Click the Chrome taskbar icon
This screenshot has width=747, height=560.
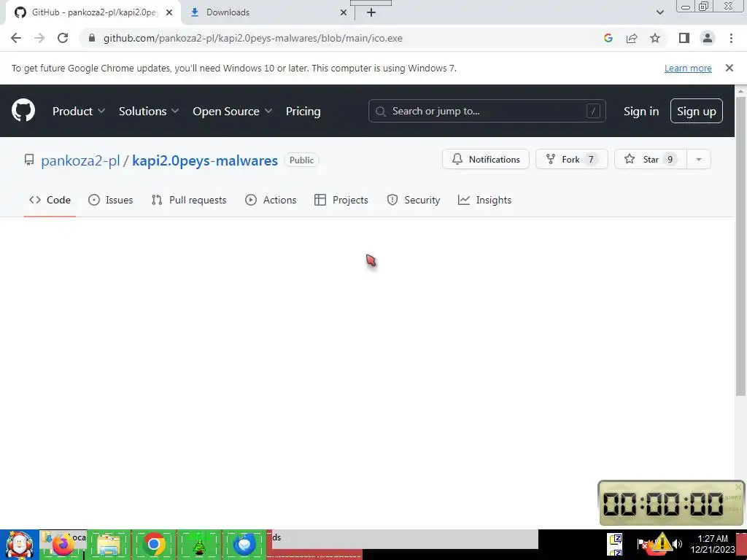[x=153, y=545]
